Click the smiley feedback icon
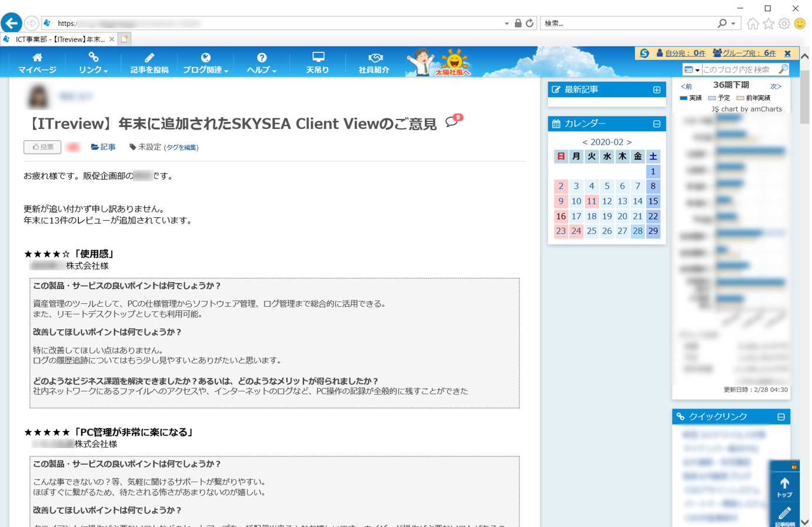 click(800, 24)
